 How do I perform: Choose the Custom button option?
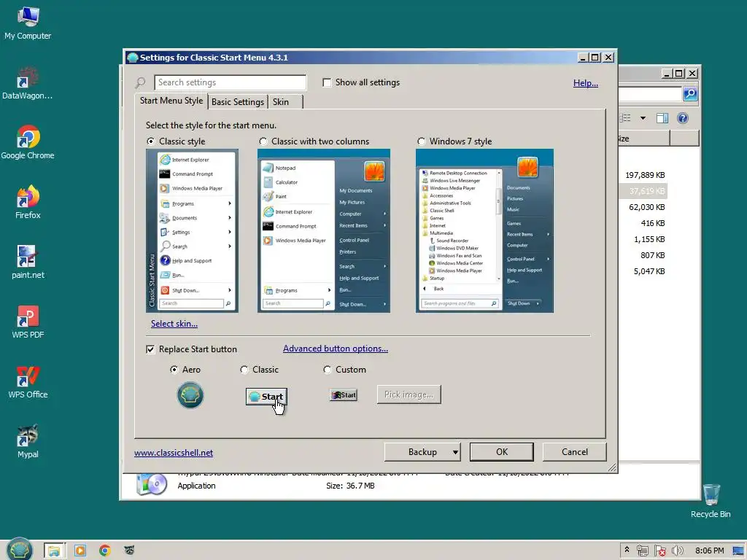(x=328, y=370)
